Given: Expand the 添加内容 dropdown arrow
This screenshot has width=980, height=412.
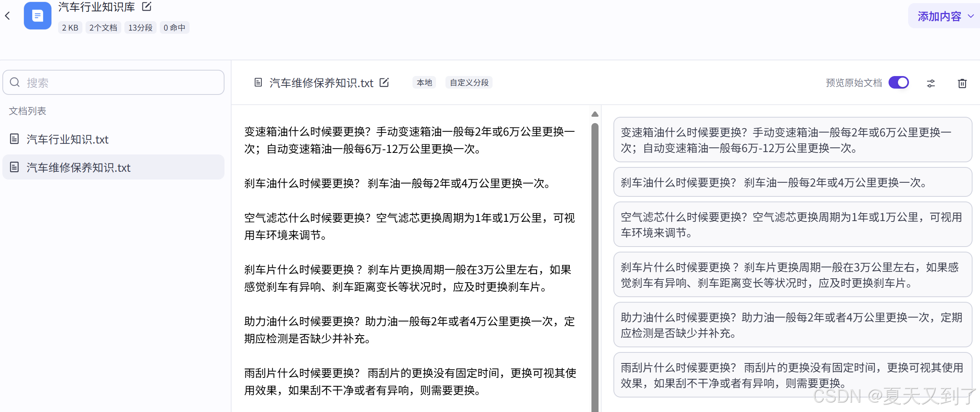Looking at the screenshot, I should tap(971, 16).
